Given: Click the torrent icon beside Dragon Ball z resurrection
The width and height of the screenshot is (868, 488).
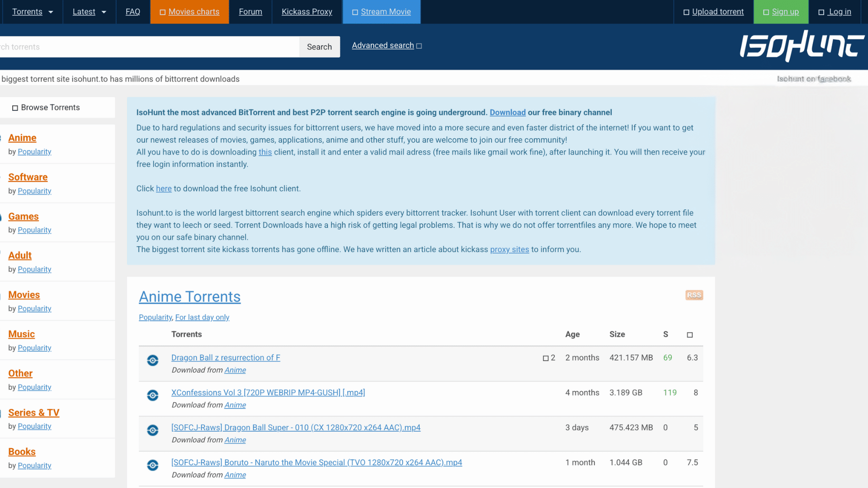Looking at the screenshot, I should (x=153, y=361).
